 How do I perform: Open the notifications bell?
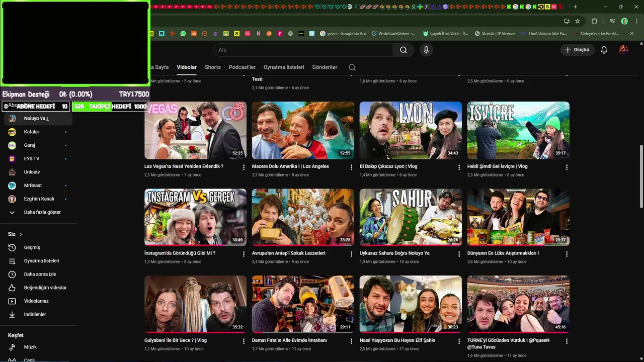604,50
